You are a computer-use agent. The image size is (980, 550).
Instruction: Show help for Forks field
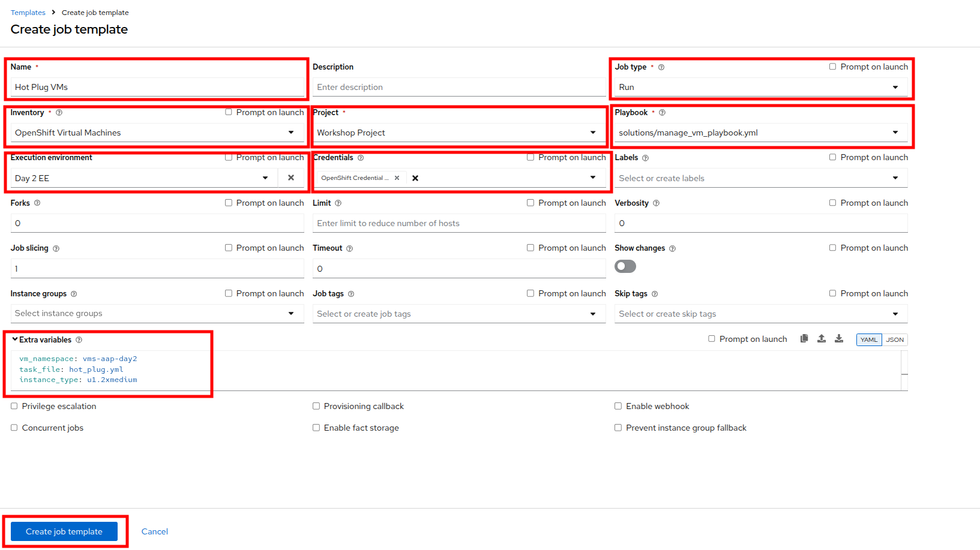37,203
